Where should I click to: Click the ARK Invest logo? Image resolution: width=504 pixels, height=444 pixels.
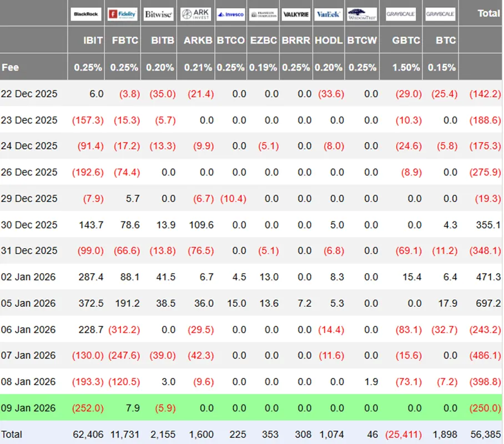pyautogui.click(x=195, y=14)
